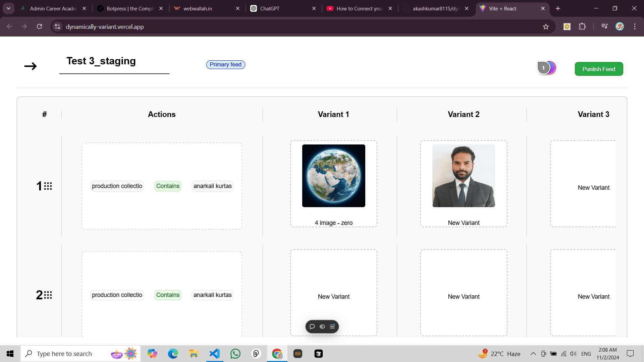
Task: Click the Variant 1 column header
Action: click(333, 114)
